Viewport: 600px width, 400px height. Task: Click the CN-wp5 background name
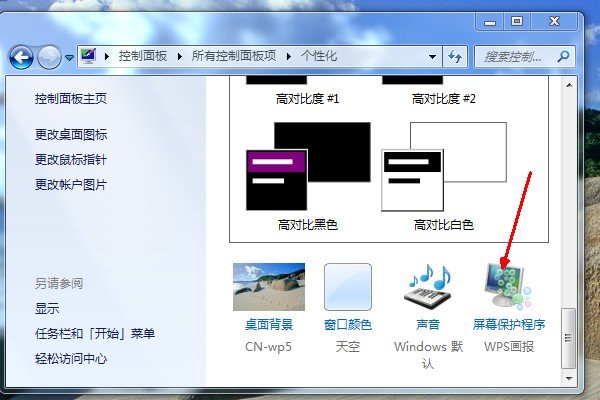click(x=268, y=347)
